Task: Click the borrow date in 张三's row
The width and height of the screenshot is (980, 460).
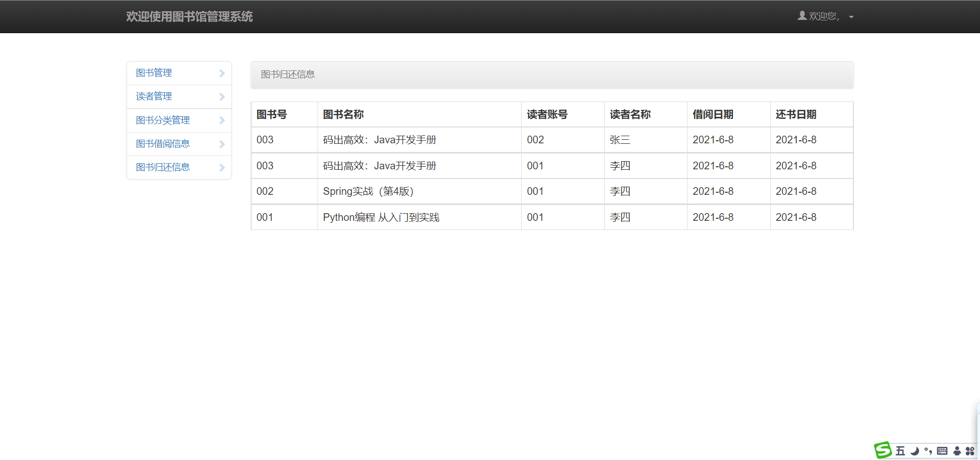Action: (713, 140)
